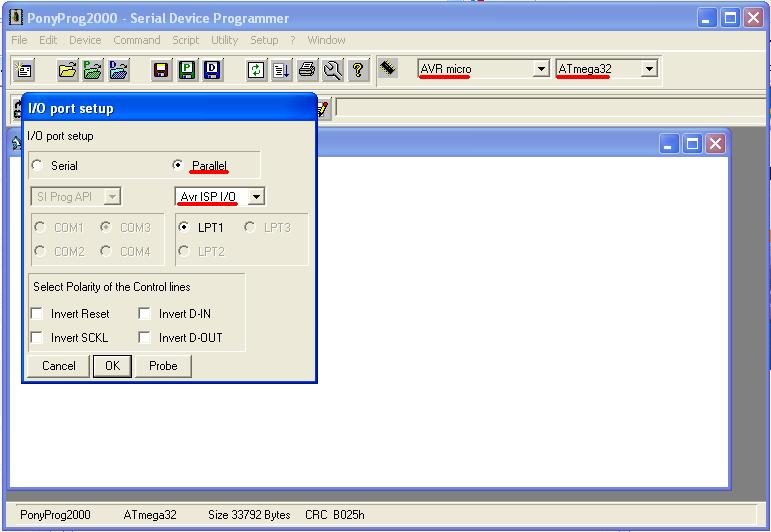Tick the Invert D-OUT checkbox

pyautogui.click(x=145, y=338)
